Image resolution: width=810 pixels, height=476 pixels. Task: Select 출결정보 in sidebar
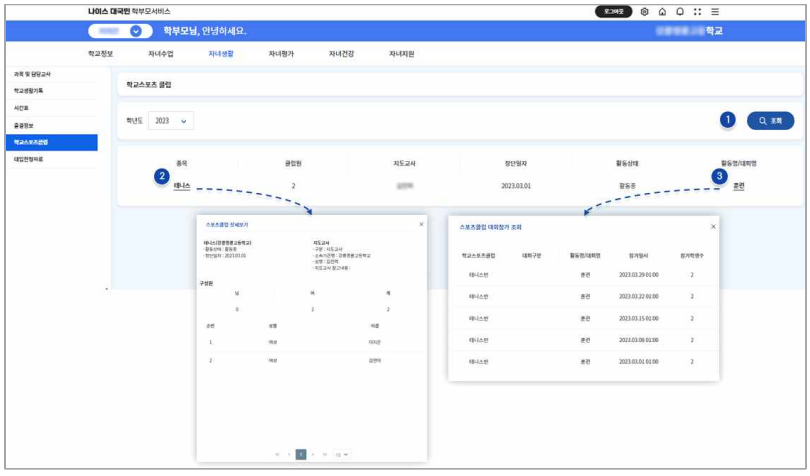(x=51, y=125)
